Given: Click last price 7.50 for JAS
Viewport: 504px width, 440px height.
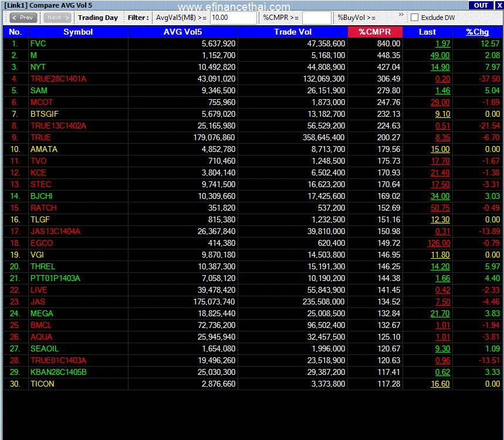Looking at the screenshot, I should coord(442,302).
